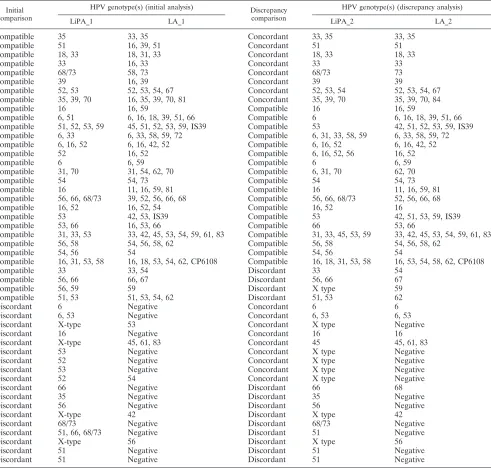Click the '6, 16, 52, 56' cell

coord(333,154)
